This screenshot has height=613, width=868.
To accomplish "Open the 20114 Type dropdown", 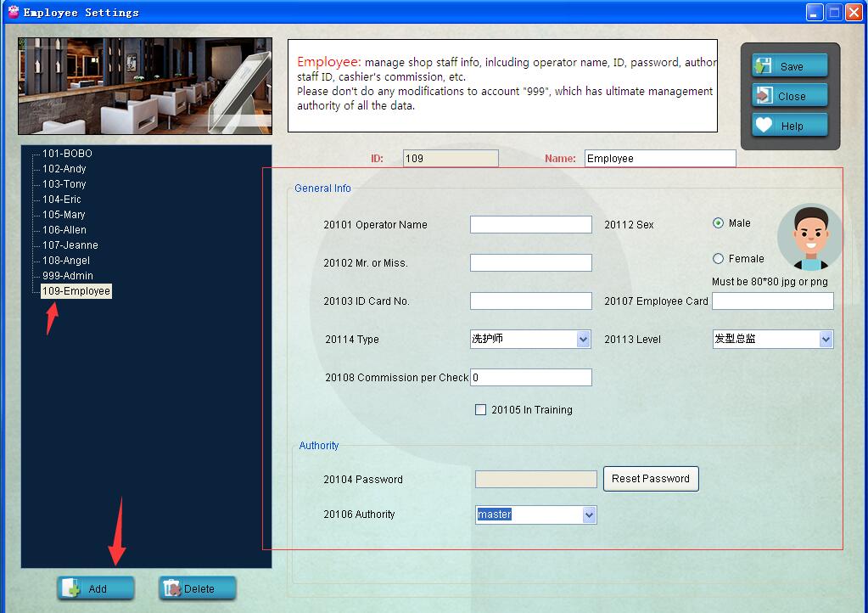I will [583, 339].
